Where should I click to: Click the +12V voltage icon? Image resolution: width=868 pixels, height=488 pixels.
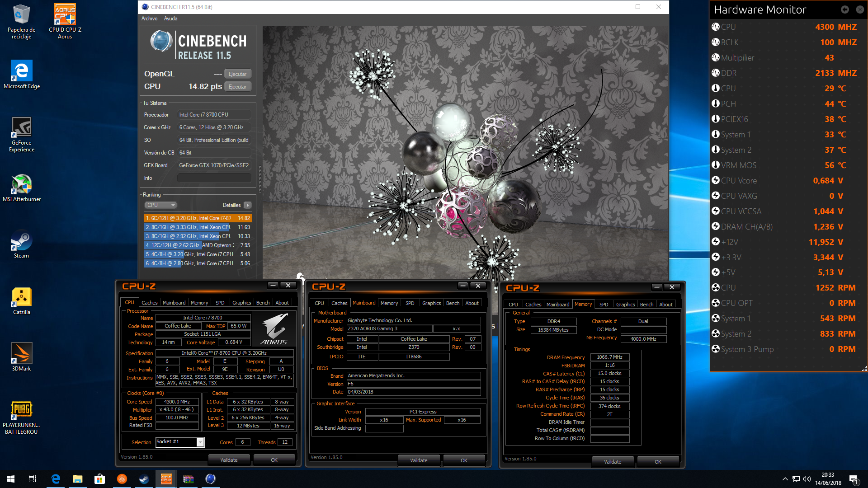(x=716, y=242)
